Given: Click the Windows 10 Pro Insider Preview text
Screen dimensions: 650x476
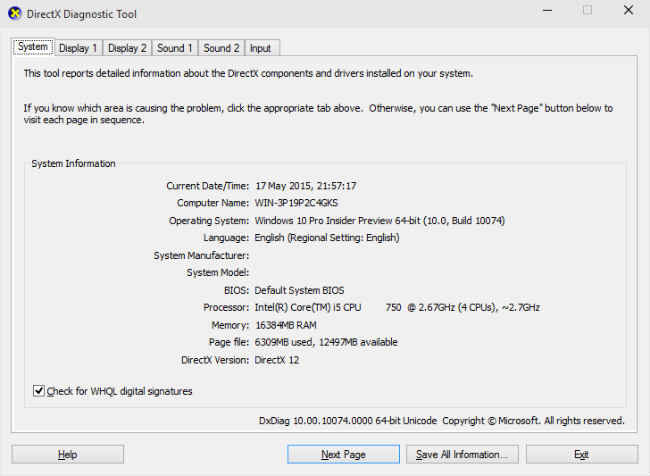Looking at the screenshot, I should coord(380,220).
